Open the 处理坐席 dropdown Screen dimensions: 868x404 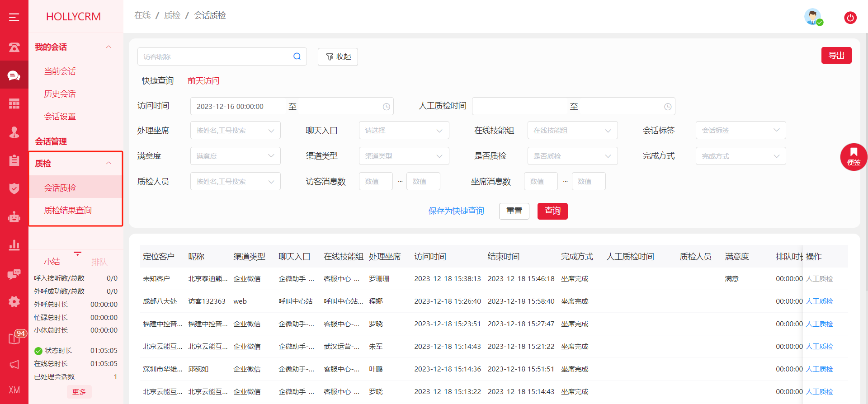click(x=236, y=131)
